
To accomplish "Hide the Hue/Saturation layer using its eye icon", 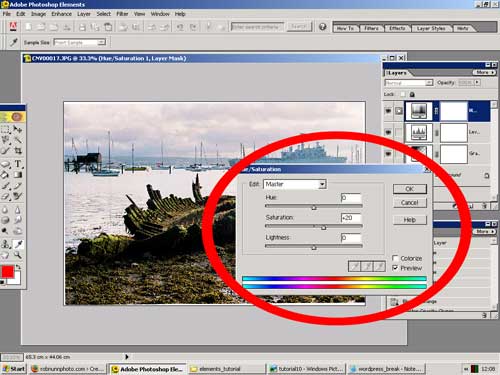I will click(x=388, y=111).
